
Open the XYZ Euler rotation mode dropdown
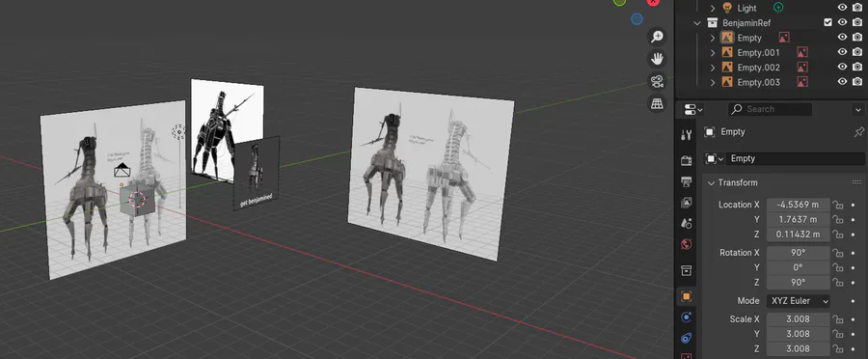coord(798,301)
